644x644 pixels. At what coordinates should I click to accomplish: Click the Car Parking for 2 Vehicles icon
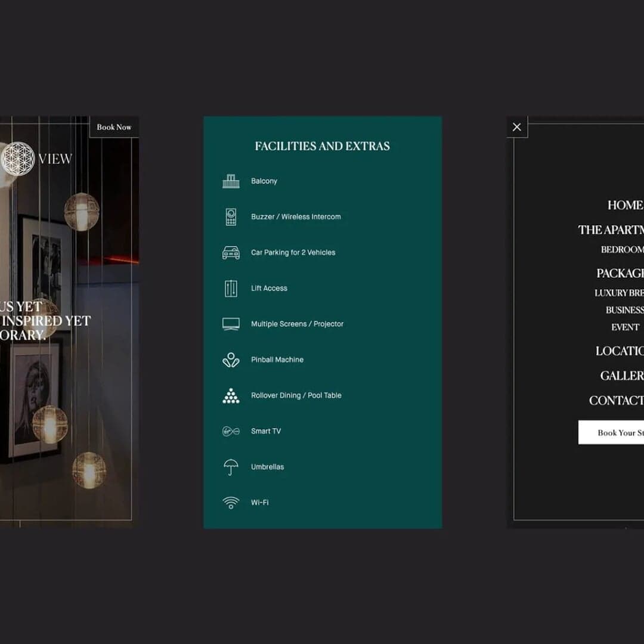(231, 252)
